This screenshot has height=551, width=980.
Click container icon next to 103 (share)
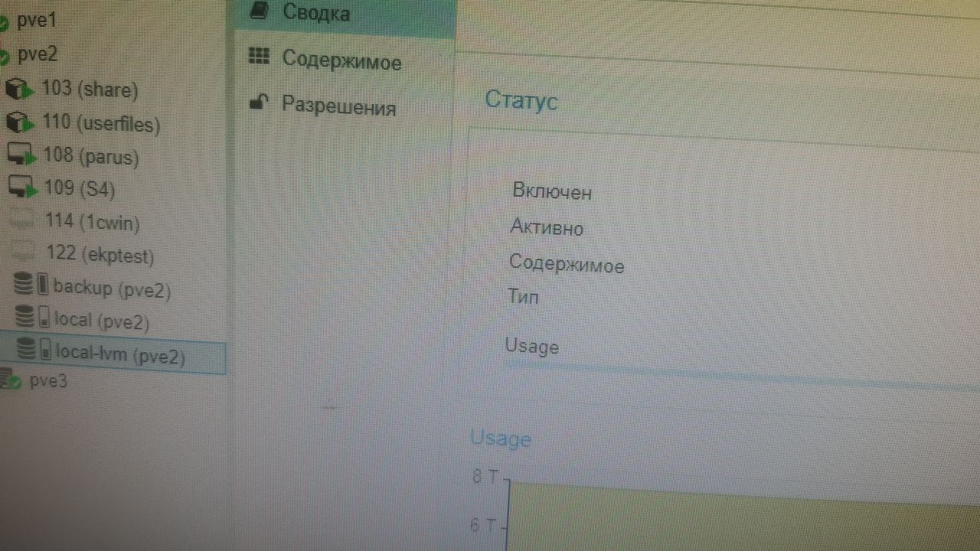[19, 90]
